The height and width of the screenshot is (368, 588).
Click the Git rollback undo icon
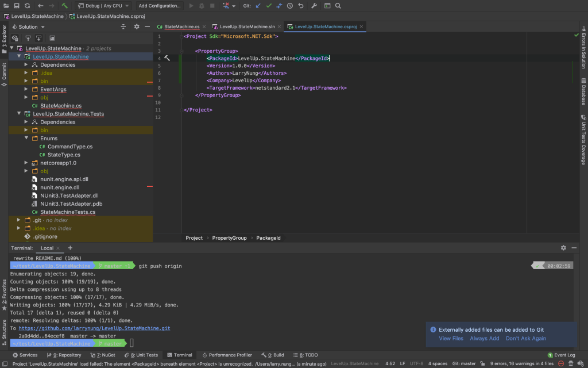click(301, 6)
